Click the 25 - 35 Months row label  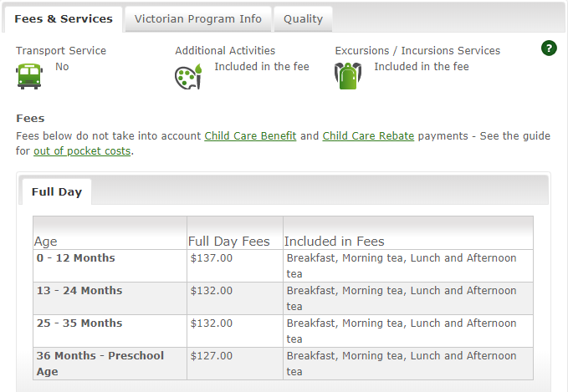[79, 323]
